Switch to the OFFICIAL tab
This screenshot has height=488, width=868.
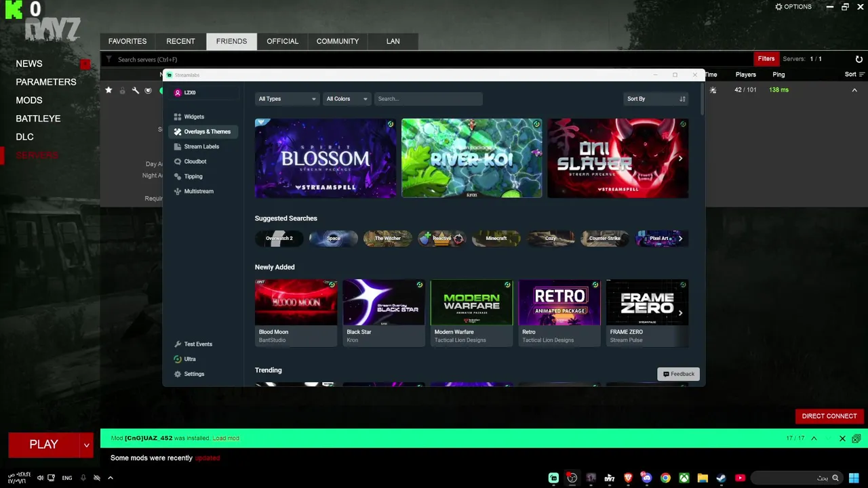tap(282, 41)
